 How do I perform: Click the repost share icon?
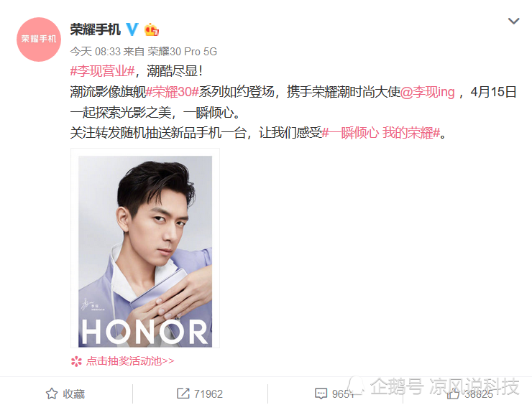[183, 394]
